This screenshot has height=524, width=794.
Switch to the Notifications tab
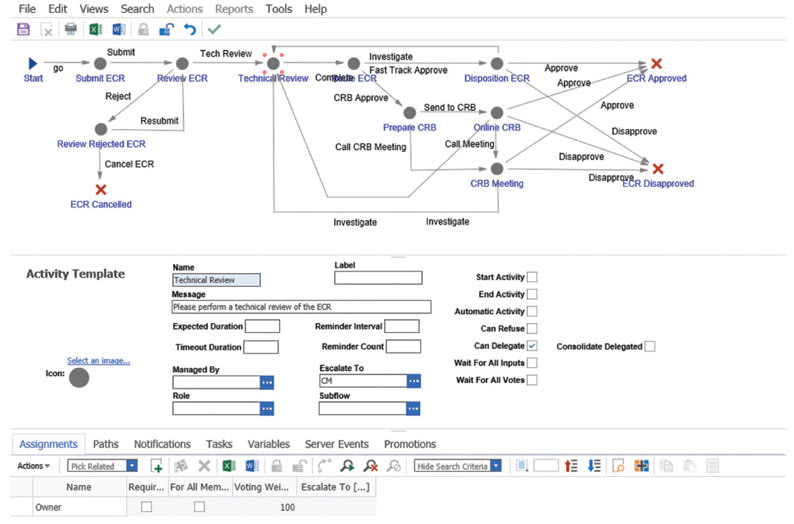coord(163,444)
